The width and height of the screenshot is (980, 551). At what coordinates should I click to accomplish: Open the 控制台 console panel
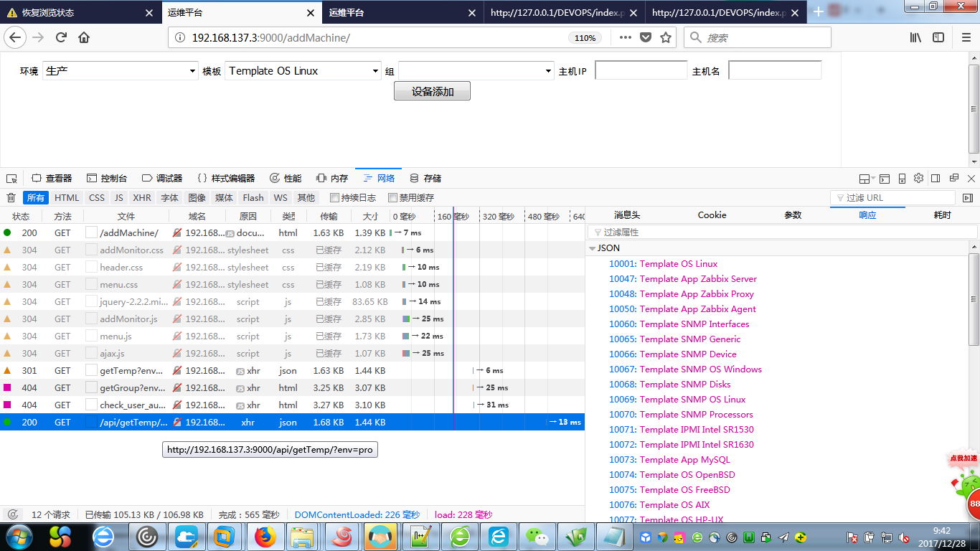[x=107, y=179]
